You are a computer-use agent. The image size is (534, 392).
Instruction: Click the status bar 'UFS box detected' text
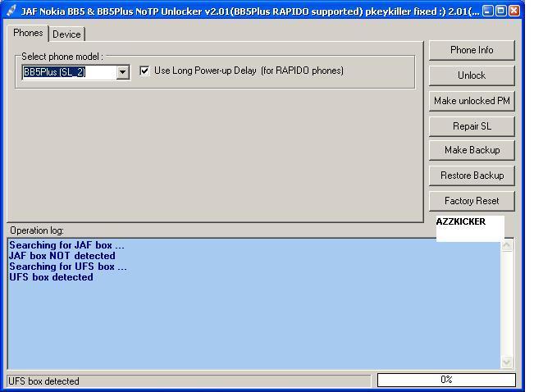[43, 381]
